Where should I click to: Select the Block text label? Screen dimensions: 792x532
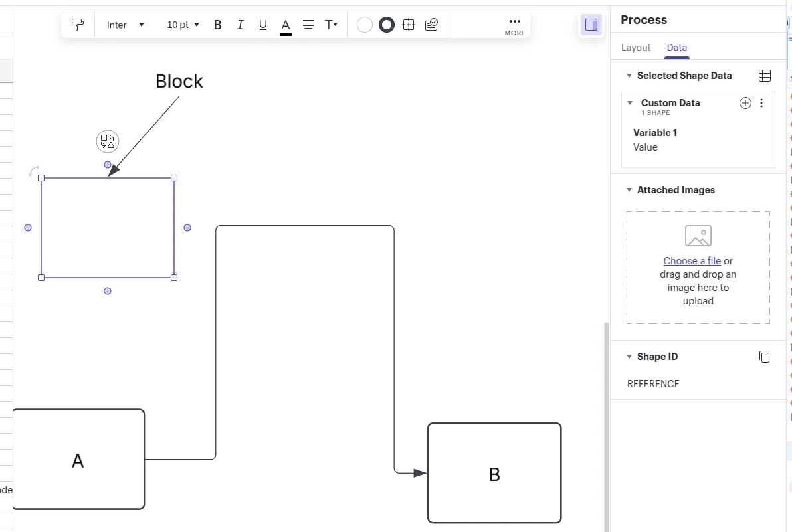179,81
